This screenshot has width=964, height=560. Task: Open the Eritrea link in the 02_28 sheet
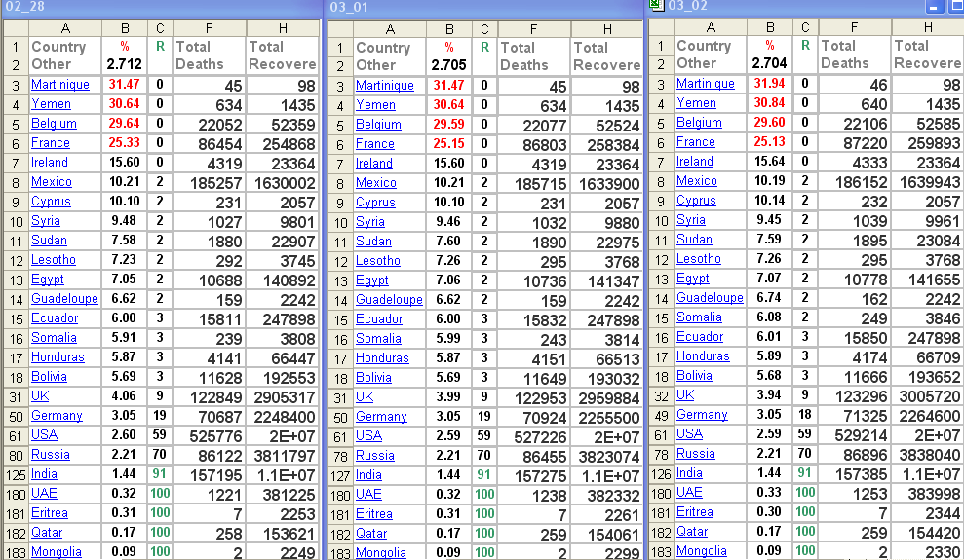coord(50,513)
